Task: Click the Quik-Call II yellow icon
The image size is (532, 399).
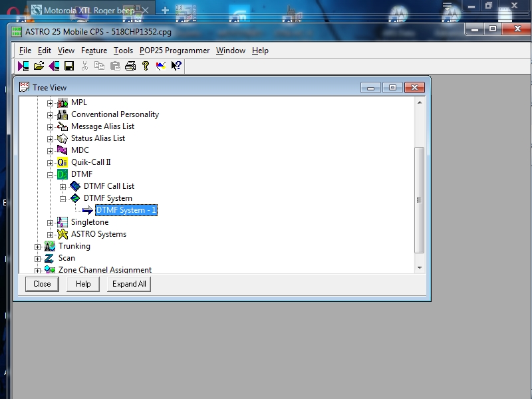Action: coord(63,162)
